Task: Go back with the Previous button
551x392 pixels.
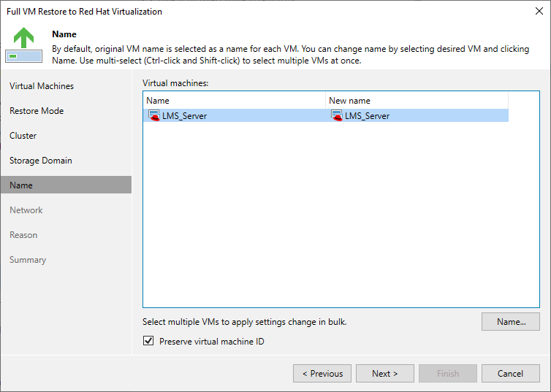Action: (x=322, y=374)
